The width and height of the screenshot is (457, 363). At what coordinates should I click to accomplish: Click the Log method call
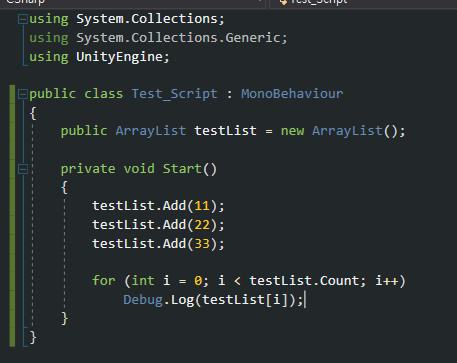182,300
